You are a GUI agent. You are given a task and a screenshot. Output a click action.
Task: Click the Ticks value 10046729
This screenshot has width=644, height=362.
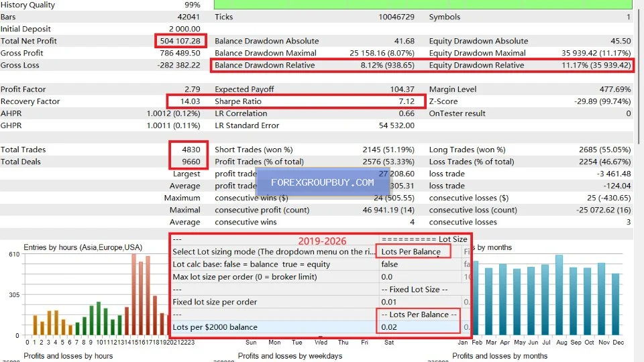(x=396, y=17)
